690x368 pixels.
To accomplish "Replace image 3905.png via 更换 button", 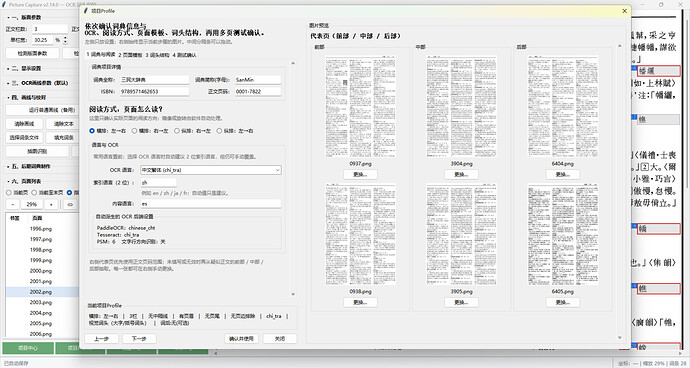I will point(461,302).
